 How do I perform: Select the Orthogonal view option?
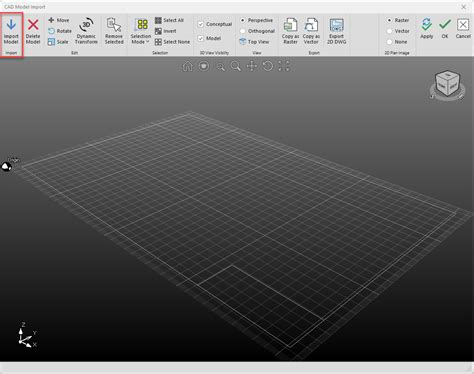(x=257, y=31)
